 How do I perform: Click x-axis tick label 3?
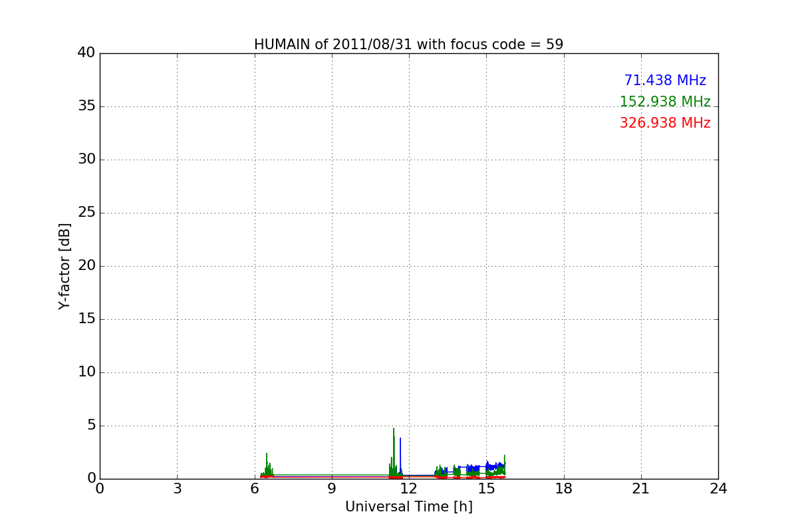pyautogui.click(x=177, y=489)
